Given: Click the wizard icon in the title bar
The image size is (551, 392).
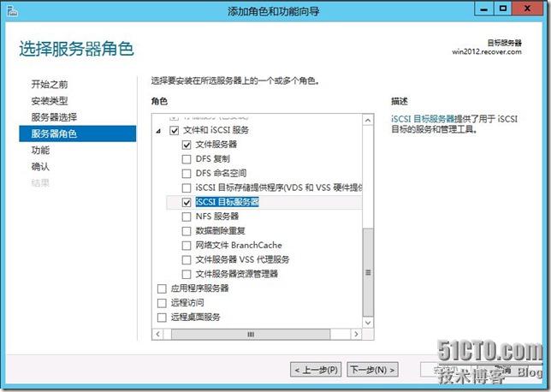Looking at the screenshot, I should pyautogui.click(x=12, y=11).
